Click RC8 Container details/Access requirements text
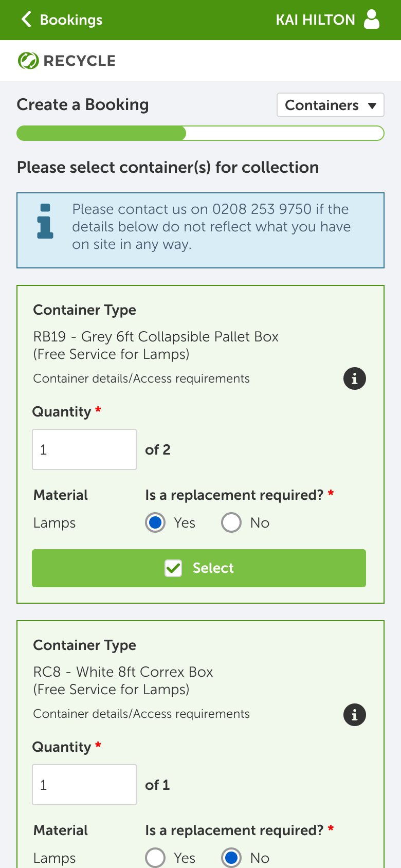The image size is (401, 868). point(141,714)
